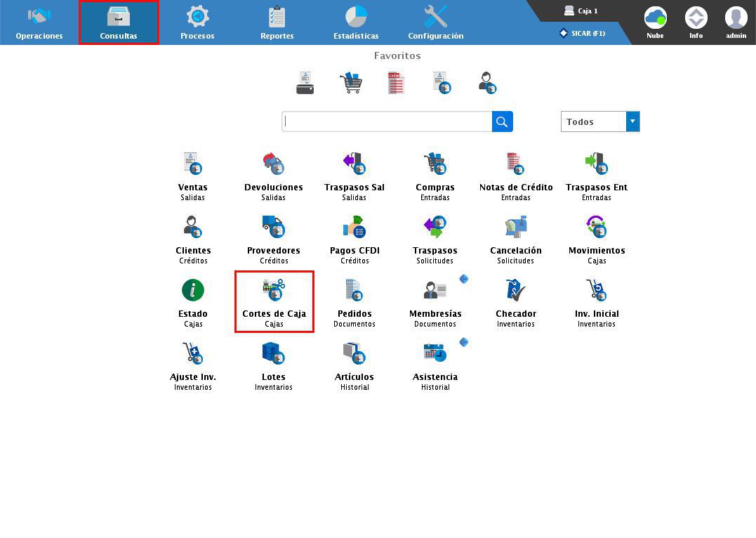This screenshot has width=756, height=538.
Task: Open the Estado cajas info icon
Action: pyautogui.click(x=192, y=291)
